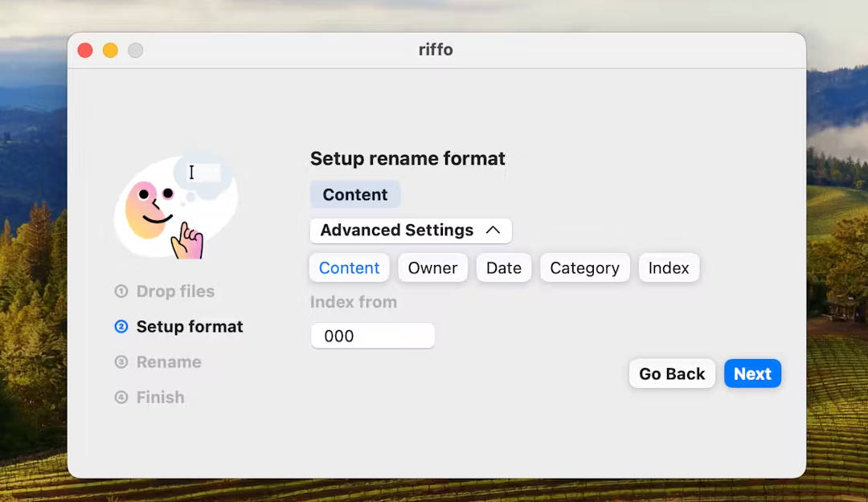Click the riffo window title bar
This screenshot has width=868, height=502.
436,49
